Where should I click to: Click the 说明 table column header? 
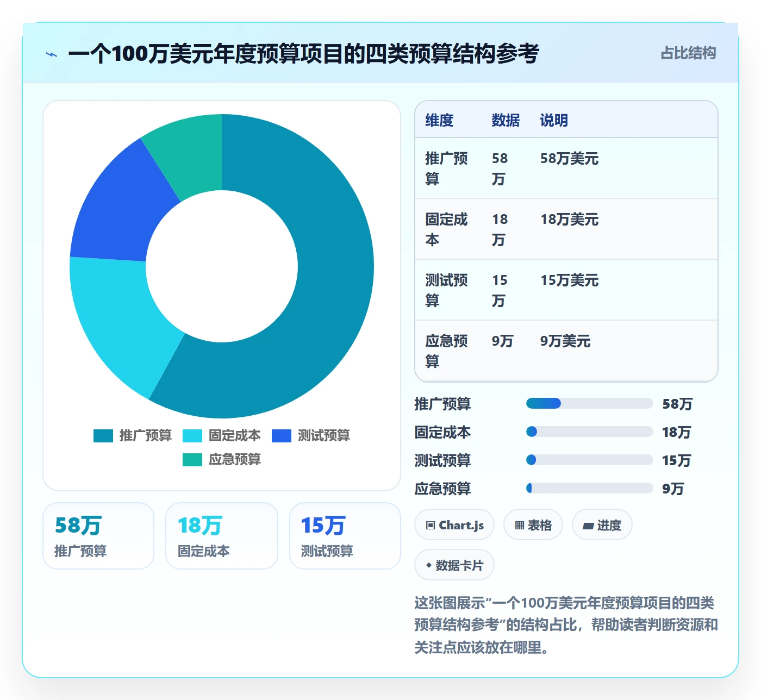554,120
